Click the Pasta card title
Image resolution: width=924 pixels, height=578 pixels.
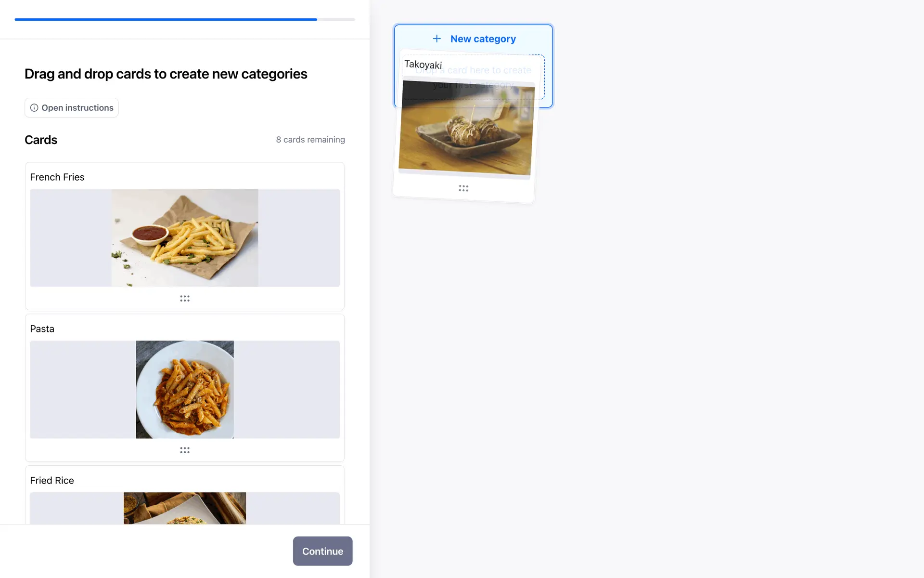pyautogui.click(x=42, y=329)
